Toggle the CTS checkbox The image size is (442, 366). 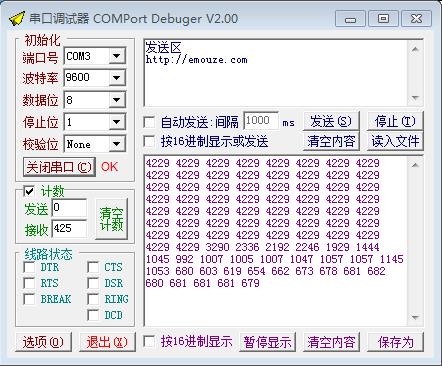point(93,267)
